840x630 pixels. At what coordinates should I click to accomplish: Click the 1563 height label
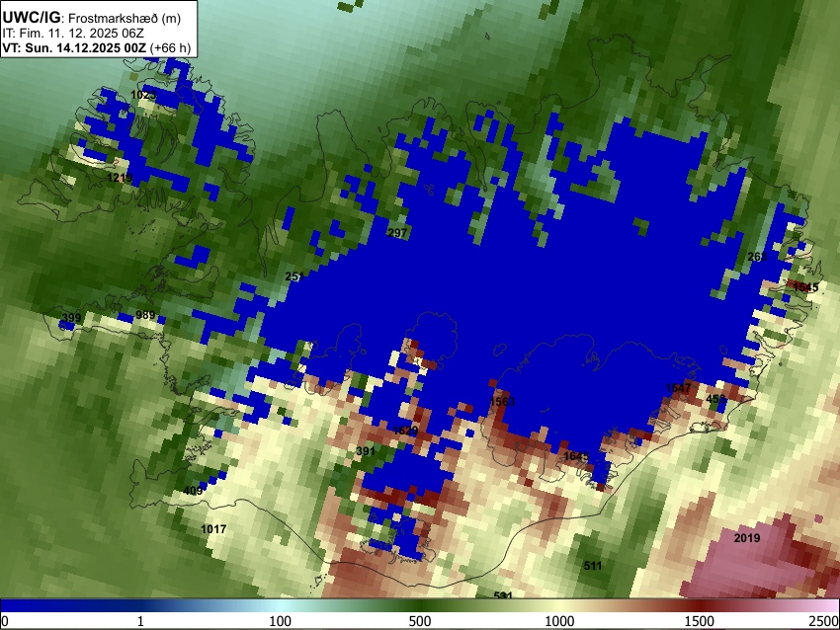pyautogui.click(x=502, y=402)
